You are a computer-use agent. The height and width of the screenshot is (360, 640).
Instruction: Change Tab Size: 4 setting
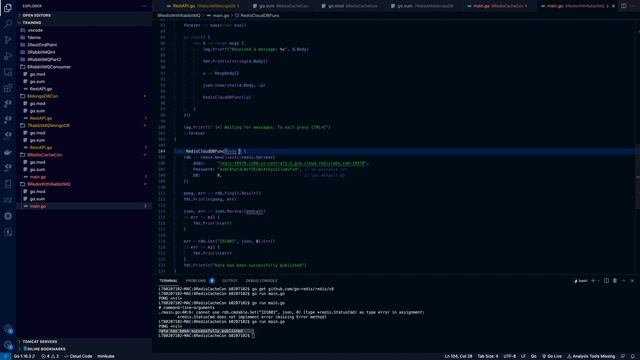488,356
